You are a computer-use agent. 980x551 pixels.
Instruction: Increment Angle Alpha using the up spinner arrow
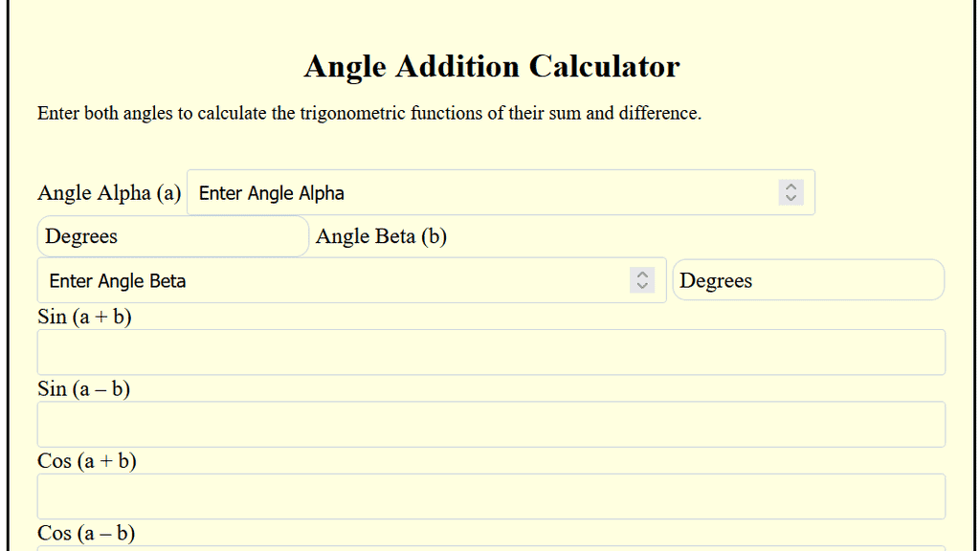tap(791, 187)
